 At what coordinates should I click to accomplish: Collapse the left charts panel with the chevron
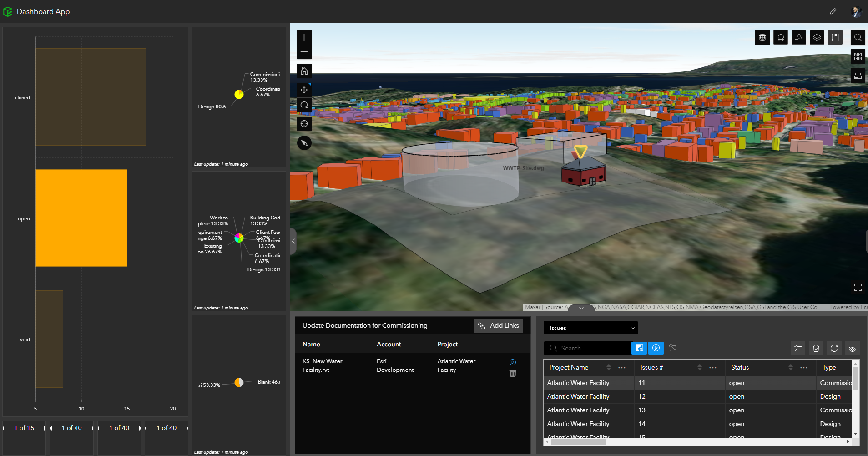click(293, 242)
